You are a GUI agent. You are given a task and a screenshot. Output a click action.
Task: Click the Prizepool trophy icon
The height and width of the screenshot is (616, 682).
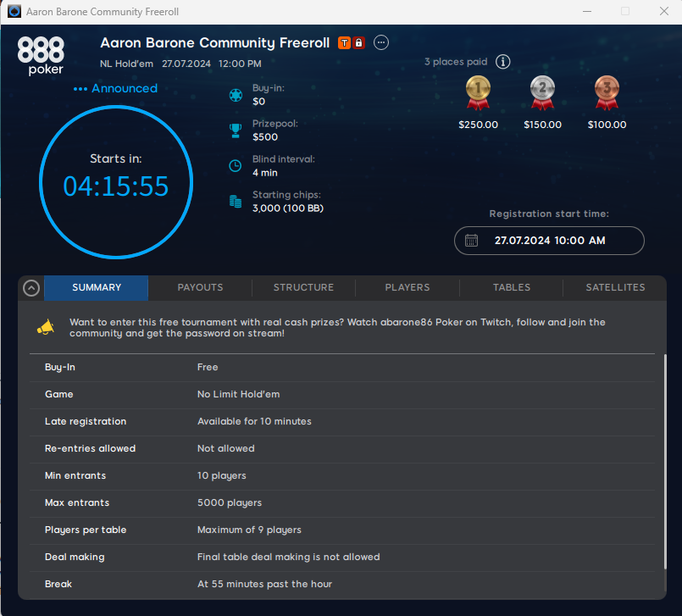(x=236, y=130)
